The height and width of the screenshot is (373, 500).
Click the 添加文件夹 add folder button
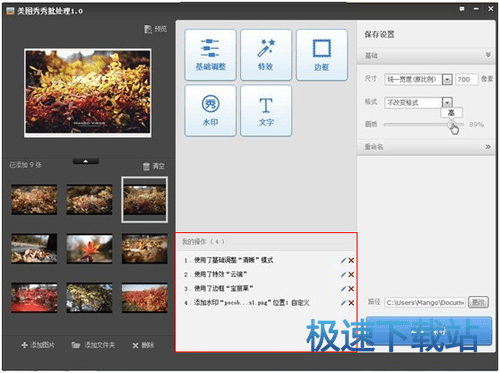coord(93,345)
